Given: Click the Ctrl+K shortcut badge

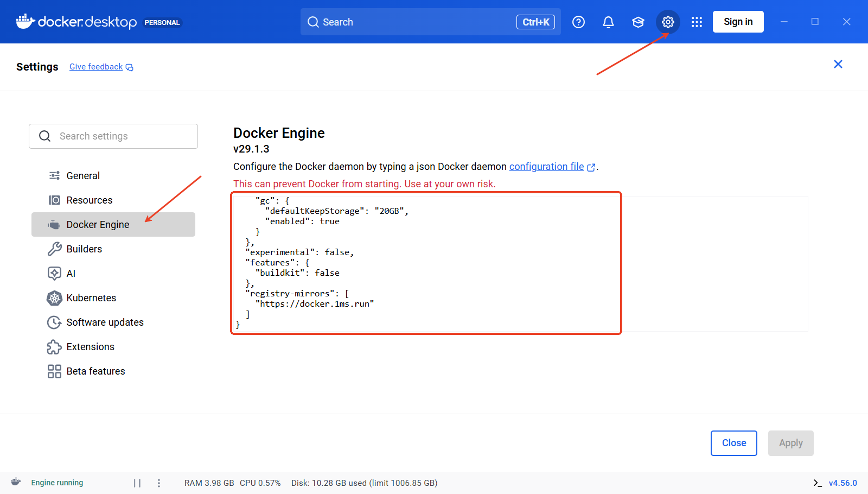Looking at the screenshot, I should point(535,22).
